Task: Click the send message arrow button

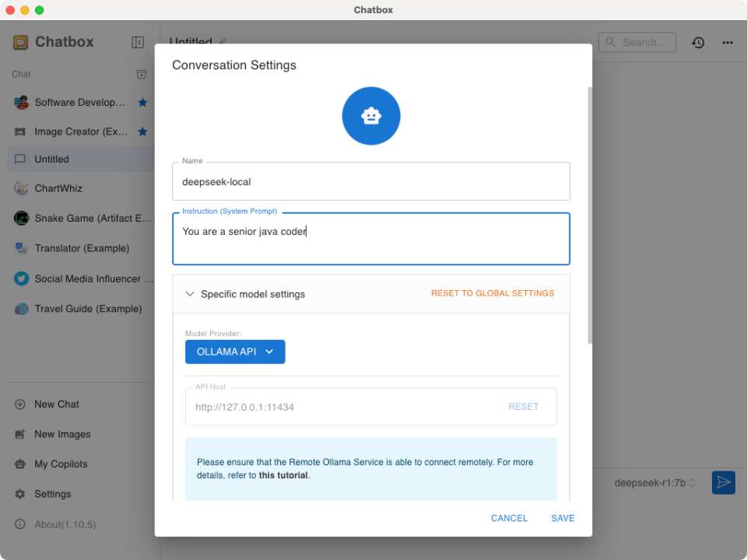Action: pos(723,482)
